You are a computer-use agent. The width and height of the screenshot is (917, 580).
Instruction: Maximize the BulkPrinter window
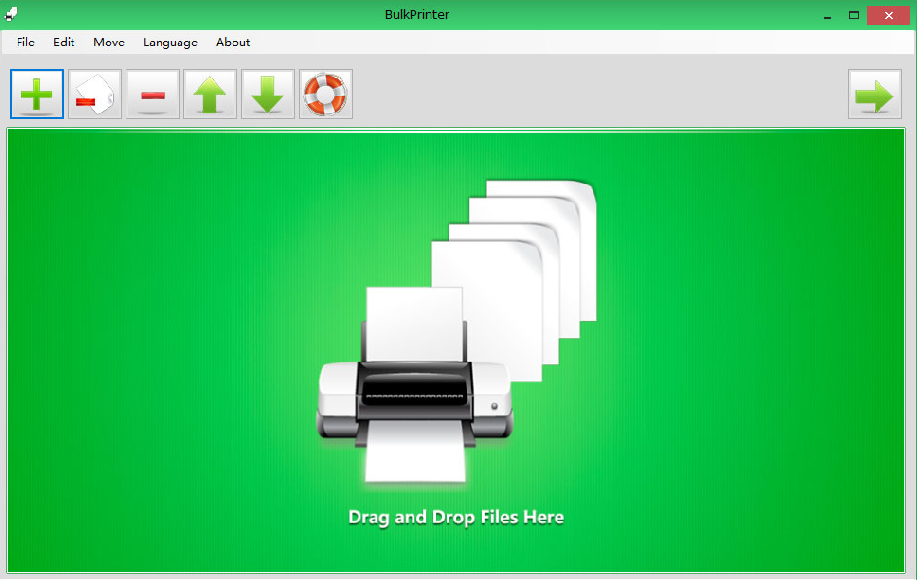click(855, 15)
